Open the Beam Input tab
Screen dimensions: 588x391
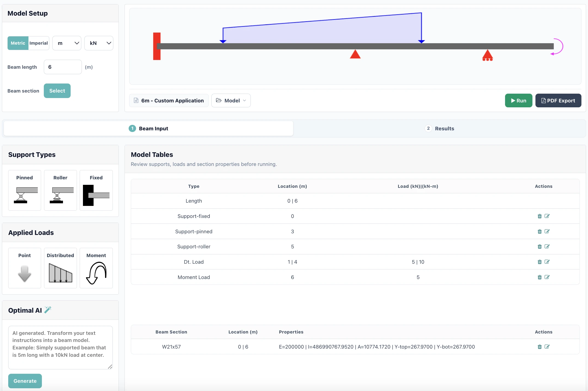pyautogui.click(x=148, y=128)
